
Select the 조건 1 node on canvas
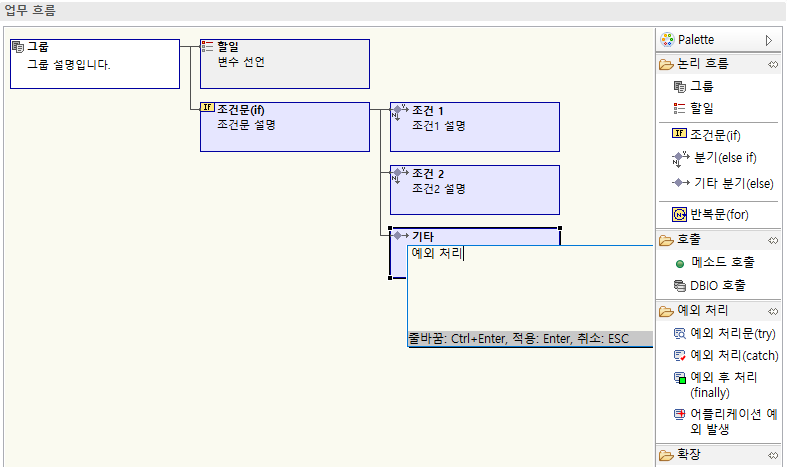[474, 126]
